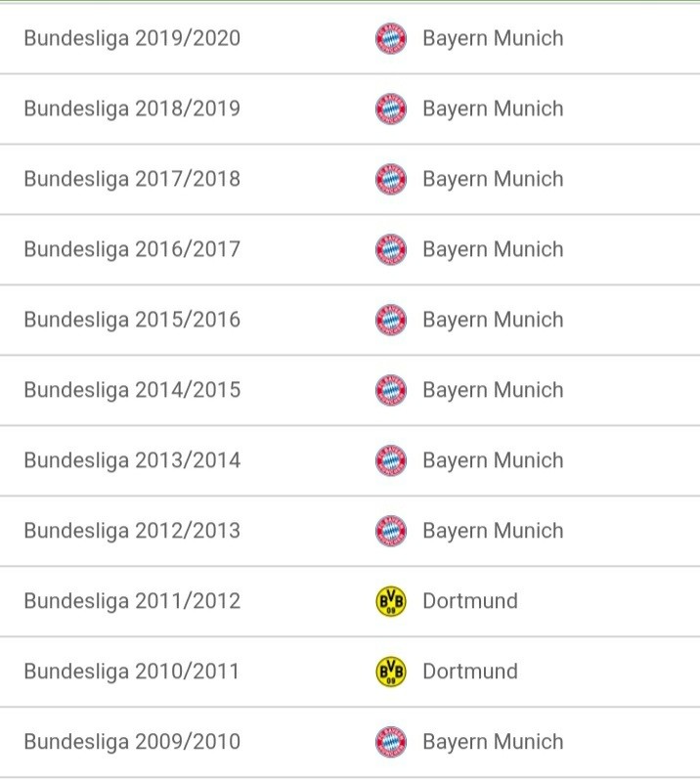The height and width of the screenshot is (781, 700).
Task: Select the Bundesliga 2011/2012 season entry
Action: (350, 601)
